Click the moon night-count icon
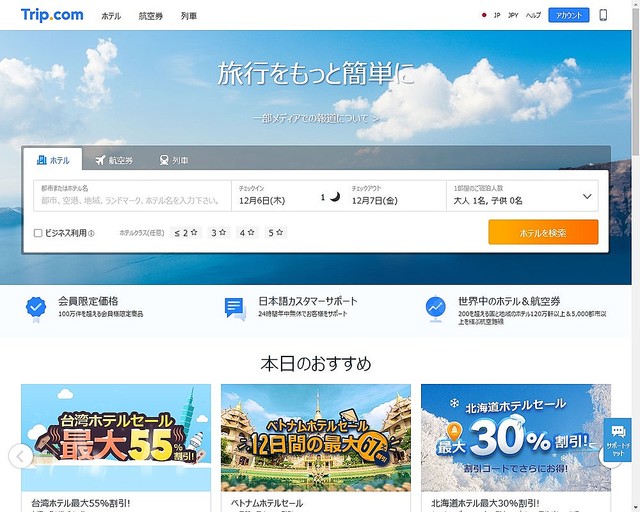 click(x=335, y=197)
